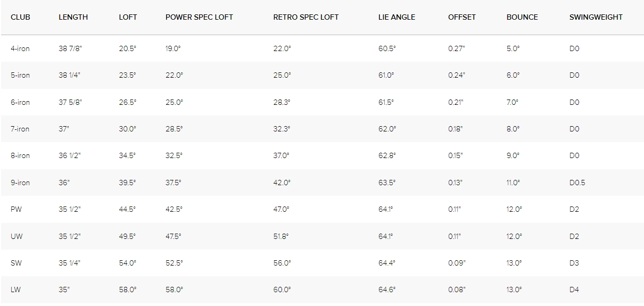Select the 4-iron row label
This screenshot has width=644, height=306.
point(20,48)
